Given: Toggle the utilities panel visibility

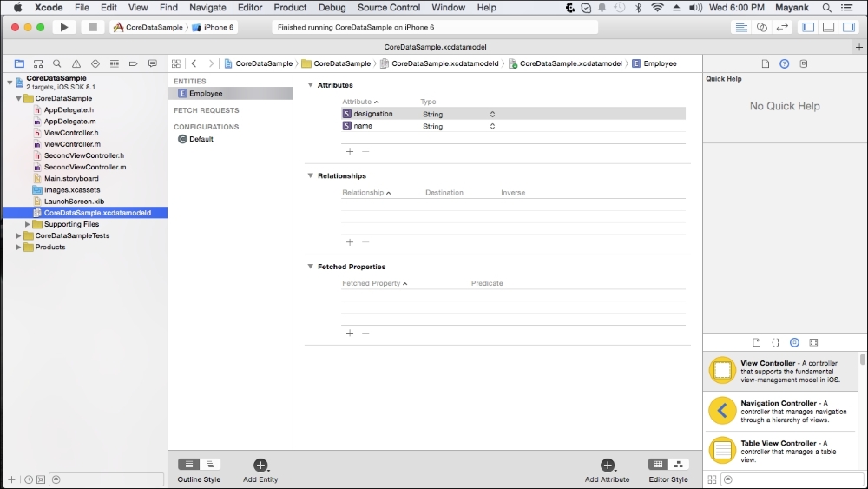Looking at the screenshot, I should pos(848,27).
